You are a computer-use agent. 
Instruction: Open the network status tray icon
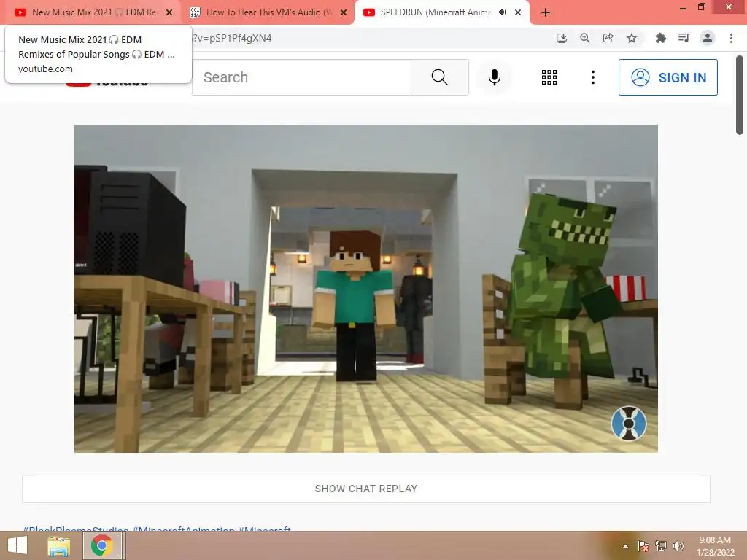tap(661, 546)
